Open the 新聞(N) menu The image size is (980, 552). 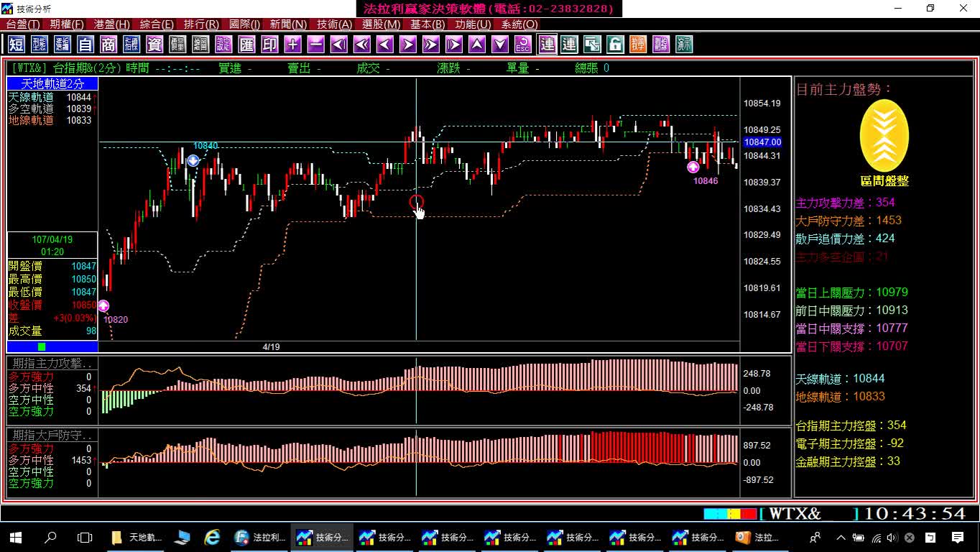pyautogui.click(x=288, y=24)
